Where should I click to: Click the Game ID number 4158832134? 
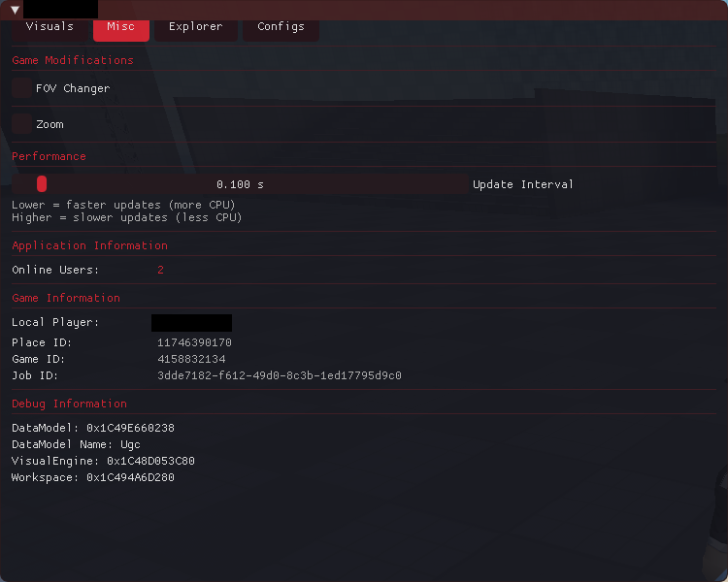[x=191, y=359]
